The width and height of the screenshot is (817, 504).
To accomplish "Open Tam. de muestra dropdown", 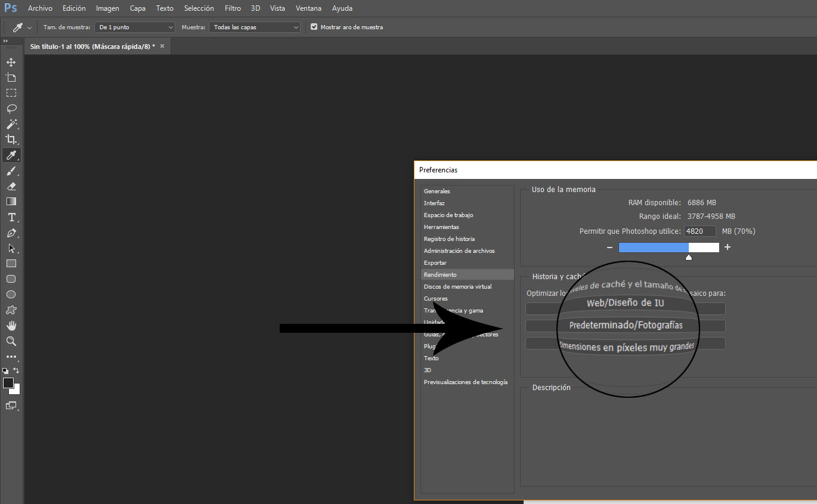I will pos(135,27).
